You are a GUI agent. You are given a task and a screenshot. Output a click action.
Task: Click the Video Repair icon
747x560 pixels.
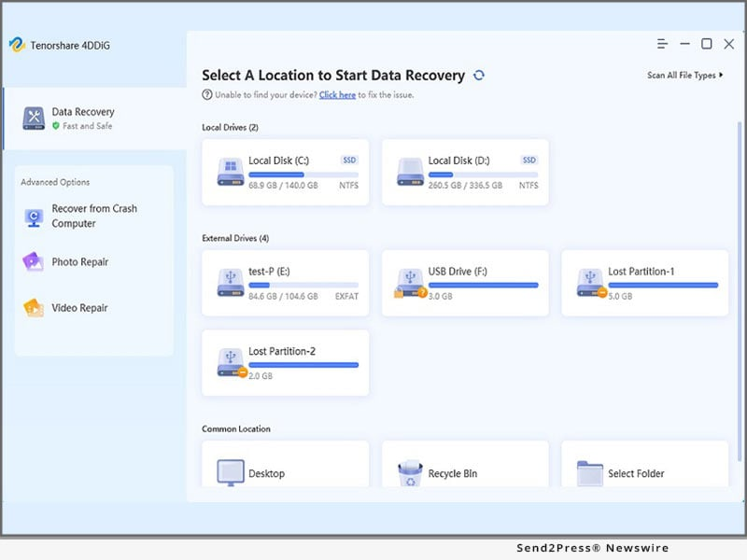click(34, 308)
